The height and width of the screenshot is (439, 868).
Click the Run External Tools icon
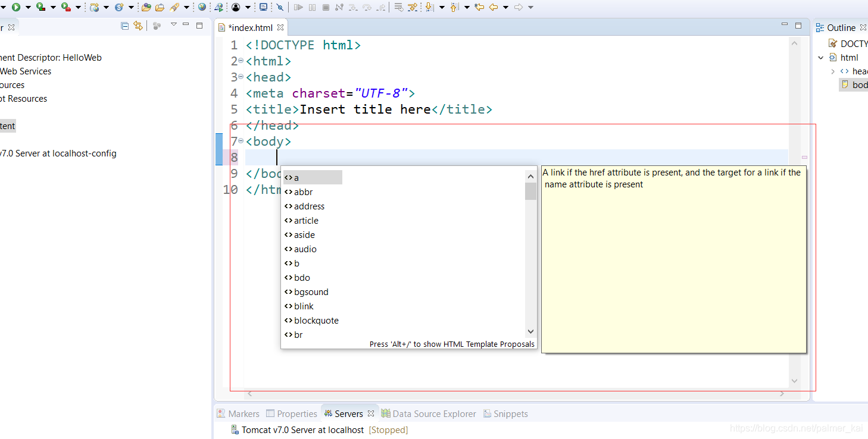pos(65,7)
